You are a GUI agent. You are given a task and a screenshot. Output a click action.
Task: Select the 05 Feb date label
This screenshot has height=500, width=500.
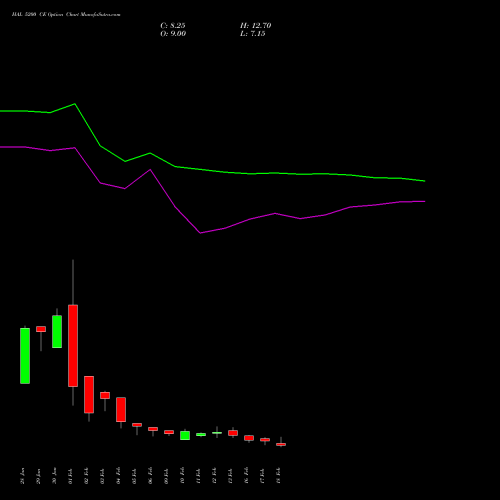point(134,476)
